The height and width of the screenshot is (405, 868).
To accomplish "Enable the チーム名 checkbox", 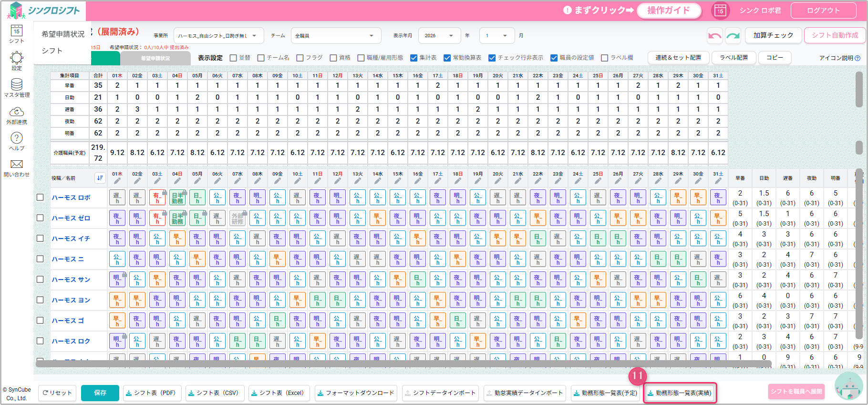I will 261,58.
